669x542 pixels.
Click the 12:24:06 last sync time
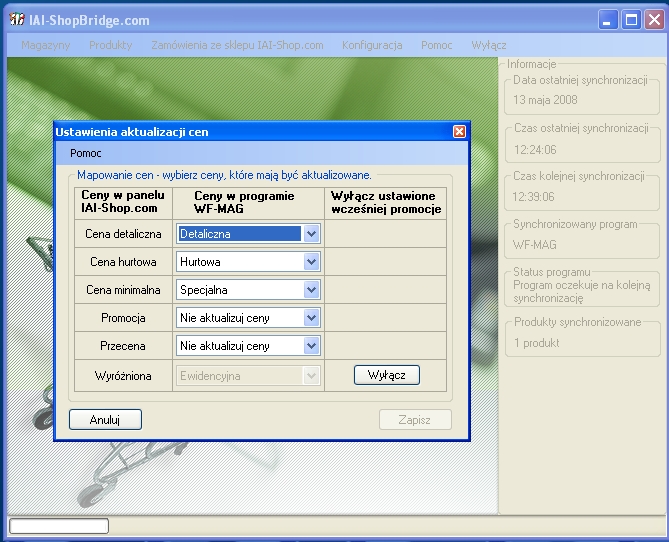(x=535, y=150)
